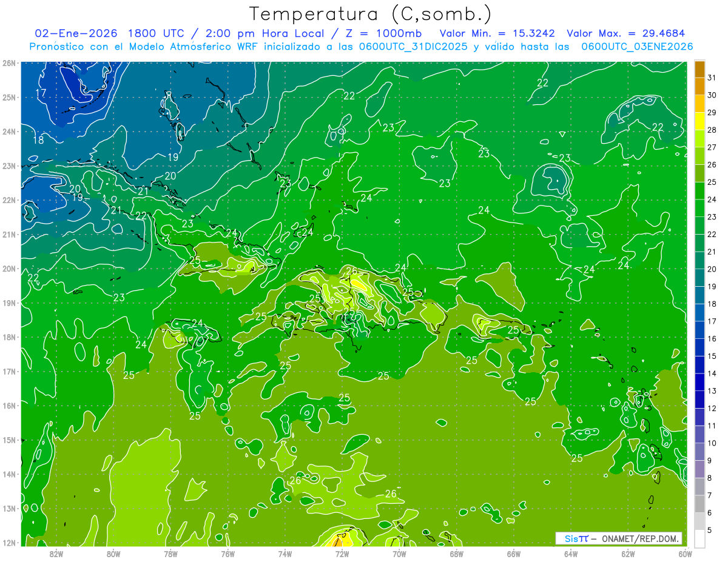The image size is (728, 562).
Task: Pick the teal swatch between 19 and 20
Action: click(x=699, y=278)
